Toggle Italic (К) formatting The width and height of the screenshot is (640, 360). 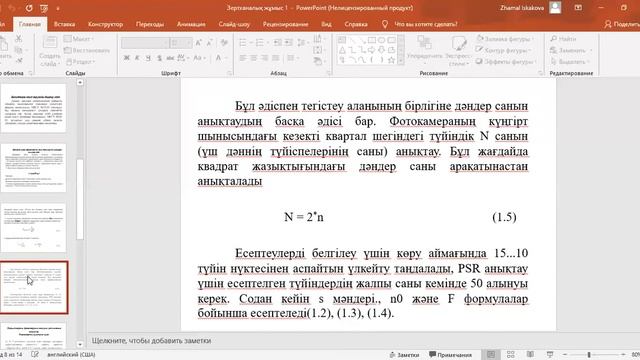pyautogui.click(x=137, y=58)
